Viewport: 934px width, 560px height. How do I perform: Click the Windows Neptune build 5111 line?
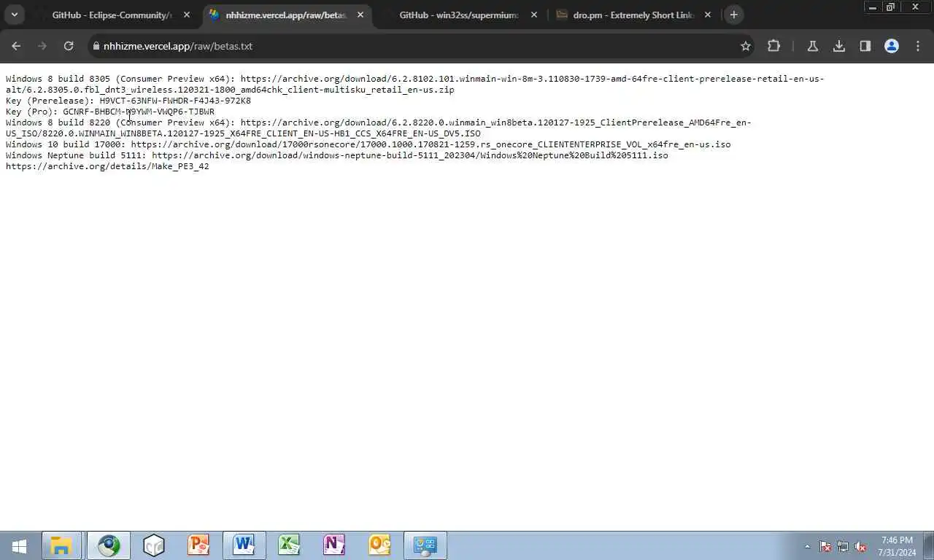point(336,155)
